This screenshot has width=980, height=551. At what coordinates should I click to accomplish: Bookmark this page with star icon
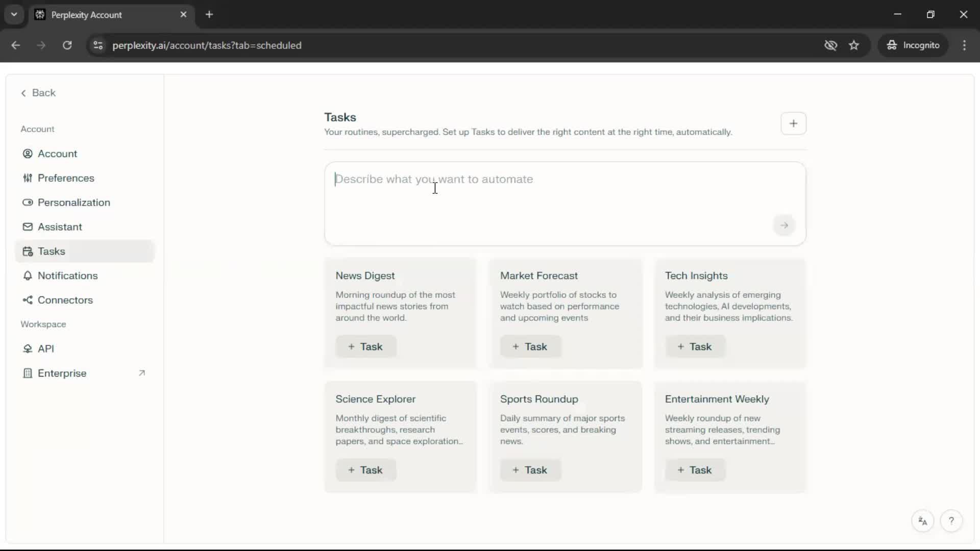coord(854,45)
